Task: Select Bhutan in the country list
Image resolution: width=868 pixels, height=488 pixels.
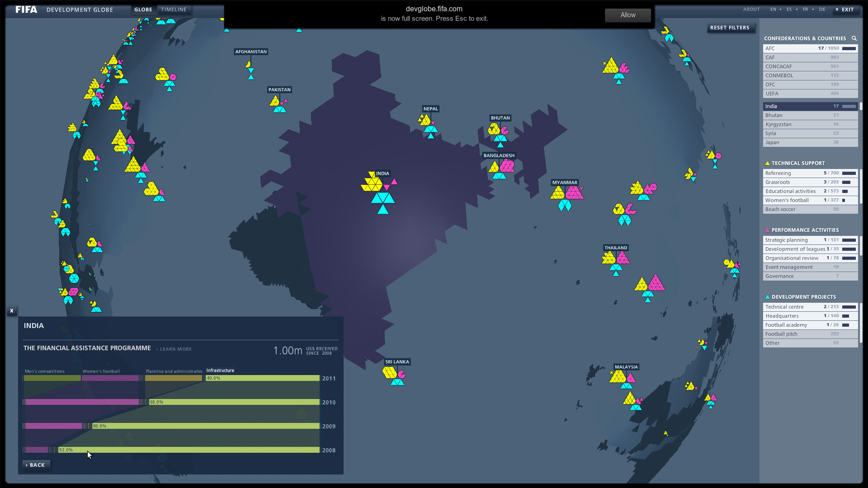Action: [x=810, y=115]
